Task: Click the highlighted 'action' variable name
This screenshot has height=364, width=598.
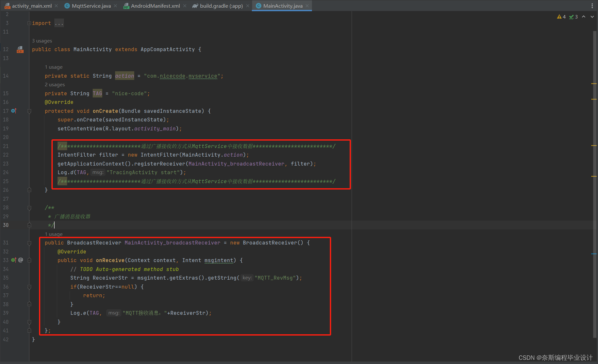Action: coord(125,76)
